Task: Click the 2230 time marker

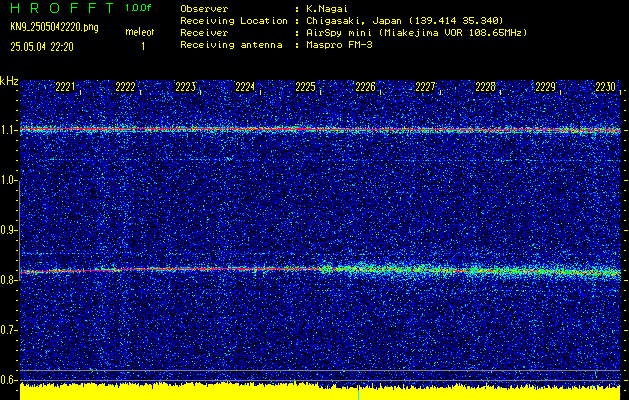Action: click(606, 87)
